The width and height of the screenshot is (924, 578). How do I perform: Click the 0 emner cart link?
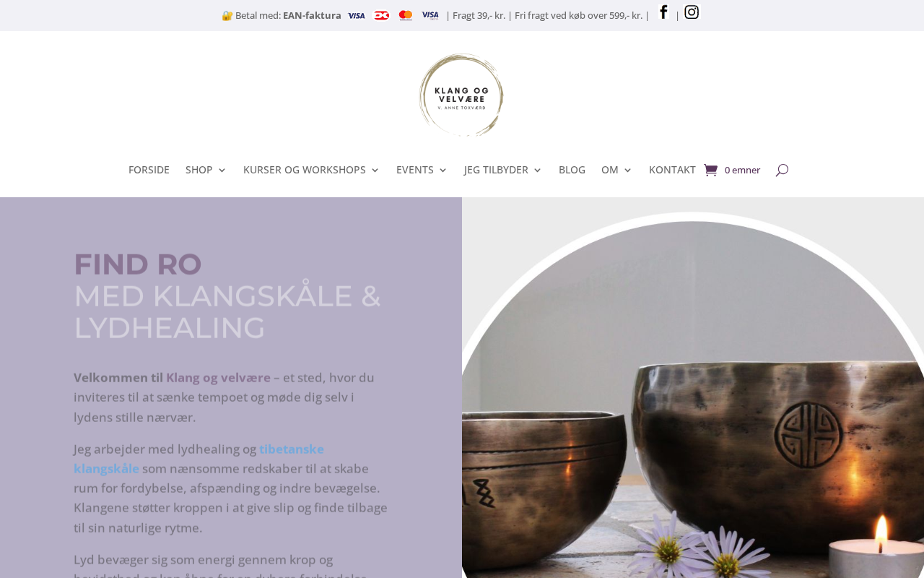click(742, 171)
